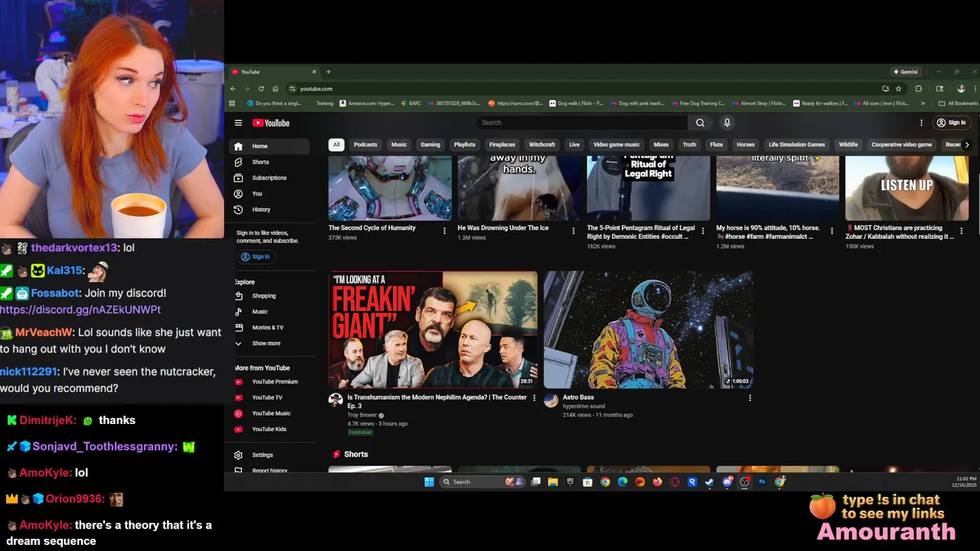Select the Fireplaces filter chip
This screenshot has height=551, width=980.
click(502, 145)
